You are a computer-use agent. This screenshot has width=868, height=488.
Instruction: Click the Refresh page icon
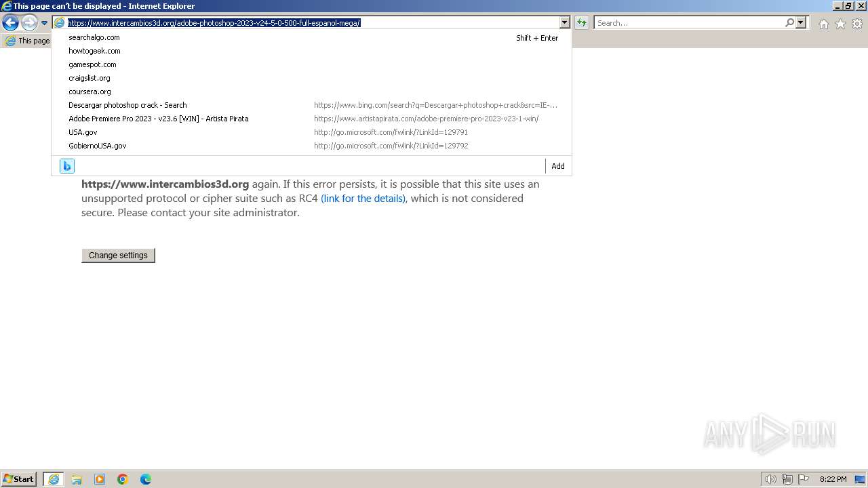tap(582, 23)
